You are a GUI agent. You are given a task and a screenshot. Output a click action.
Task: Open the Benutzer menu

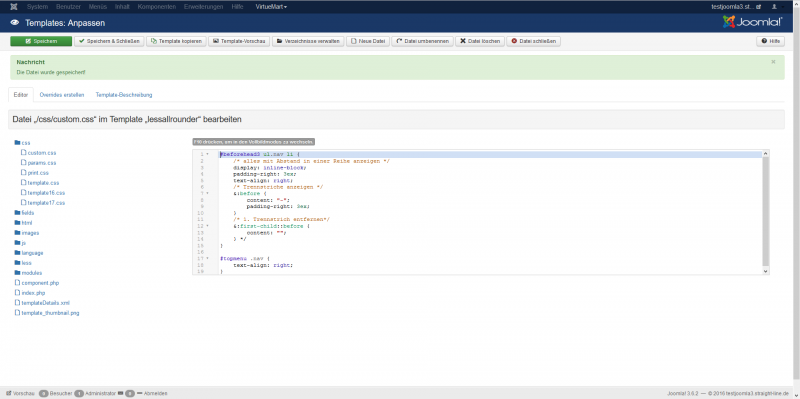[x=68, y=7]
